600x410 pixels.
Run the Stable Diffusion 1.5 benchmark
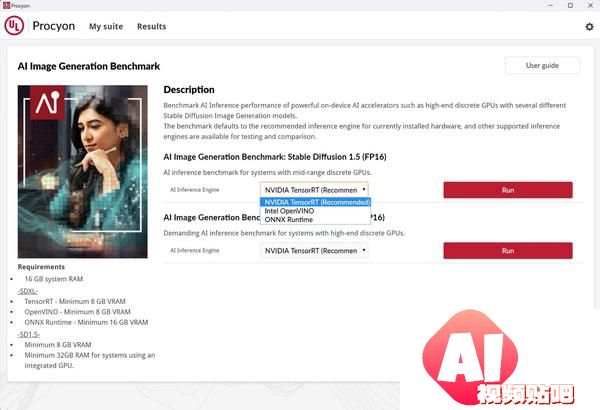click(508, 190)
